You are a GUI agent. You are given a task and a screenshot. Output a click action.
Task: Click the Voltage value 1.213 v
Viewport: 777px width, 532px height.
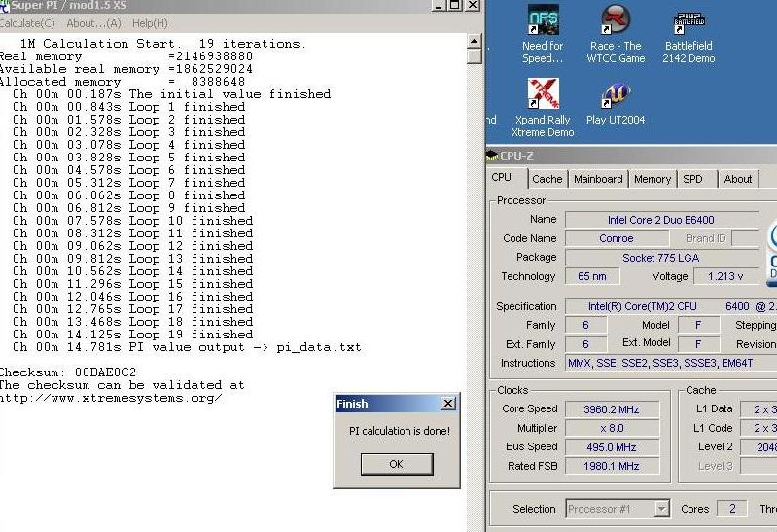click(725, 276)
